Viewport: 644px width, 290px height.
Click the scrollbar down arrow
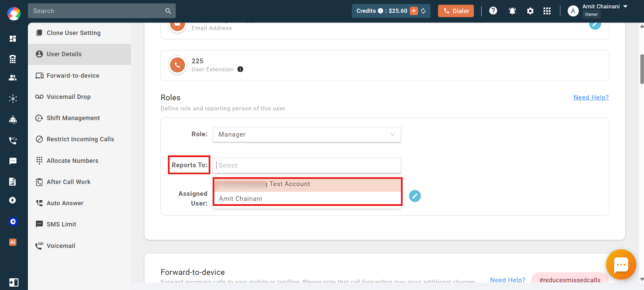(642, 279)
